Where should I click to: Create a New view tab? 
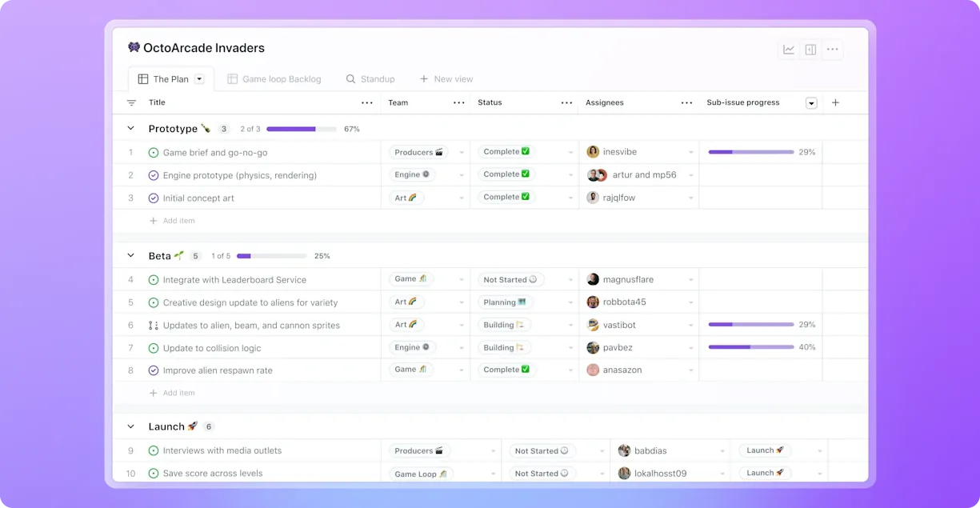tap(446, 79)
